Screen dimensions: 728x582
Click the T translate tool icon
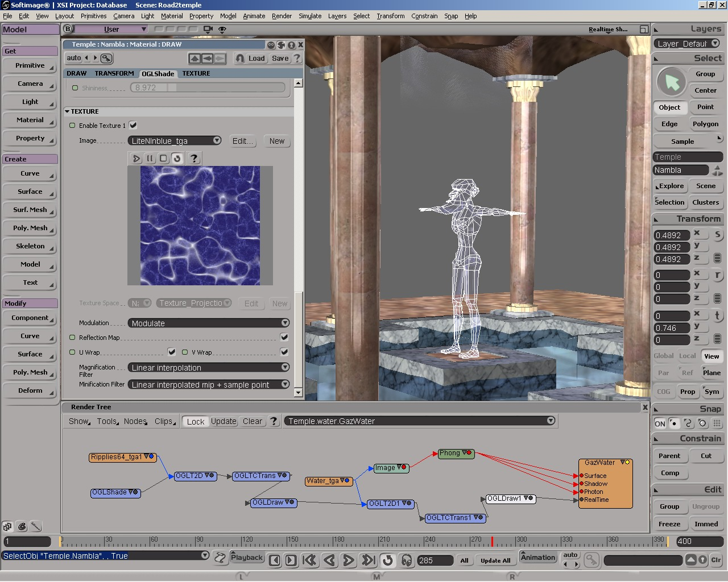[x=718, y=315]
